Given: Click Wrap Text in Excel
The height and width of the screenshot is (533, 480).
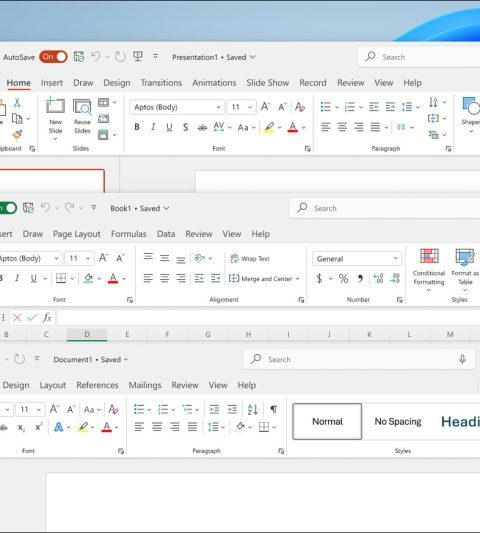Looking at the screenshot, I should [x=250, y=259].
